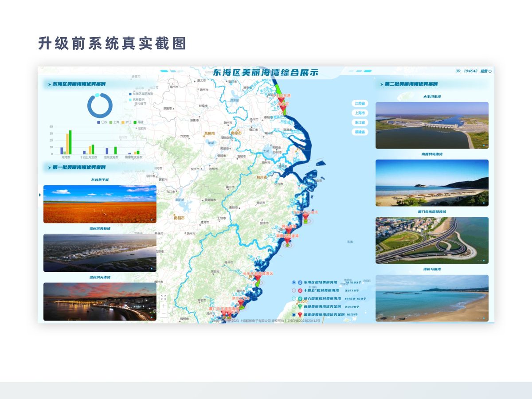Open the 东台条子泥 photo
The height and width of the screenshot is (399, 532).
click(x=100, y=204)
